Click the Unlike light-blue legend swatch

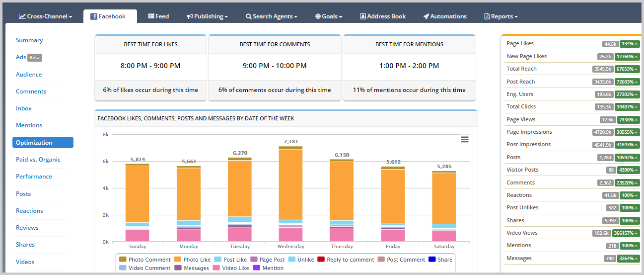point(292,260)
